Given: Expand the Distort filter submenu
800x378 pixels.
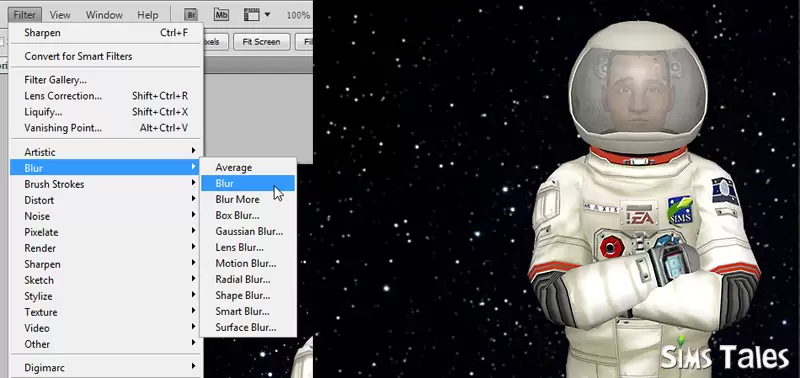Looking at the screenshot, I should point(106,200).
